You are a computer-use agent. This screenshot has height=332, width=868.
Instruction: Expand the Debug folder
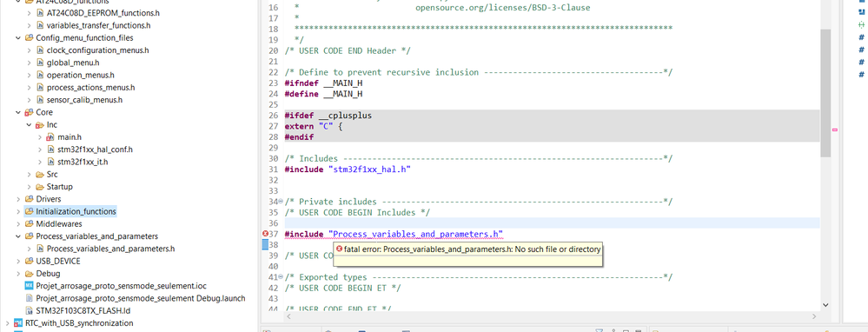[x=18, y=274]
